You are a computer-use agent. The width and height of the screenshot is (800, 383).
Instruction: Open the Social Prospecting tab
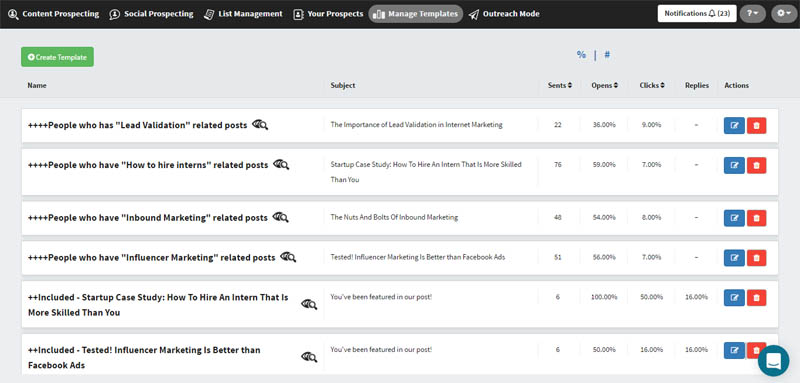[x=152, y=14]
